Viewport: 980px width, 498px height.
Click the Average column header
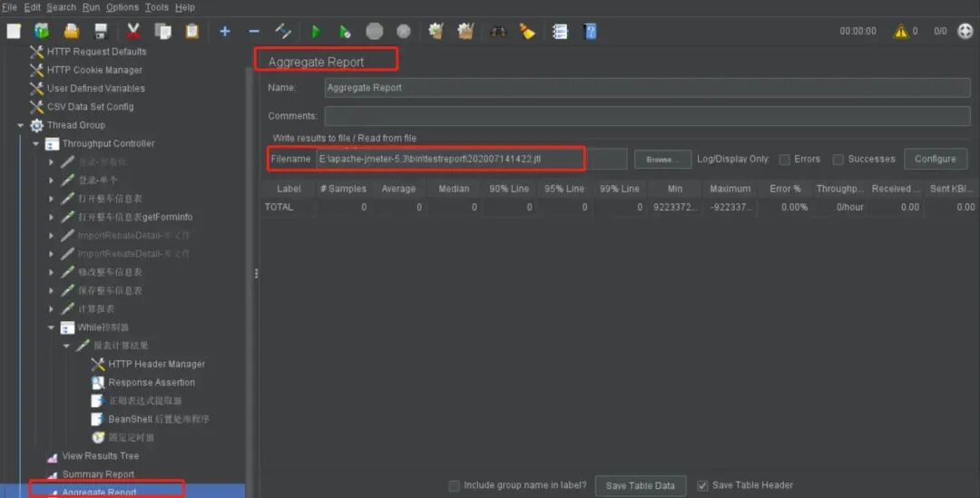click(x=398, y=189)
